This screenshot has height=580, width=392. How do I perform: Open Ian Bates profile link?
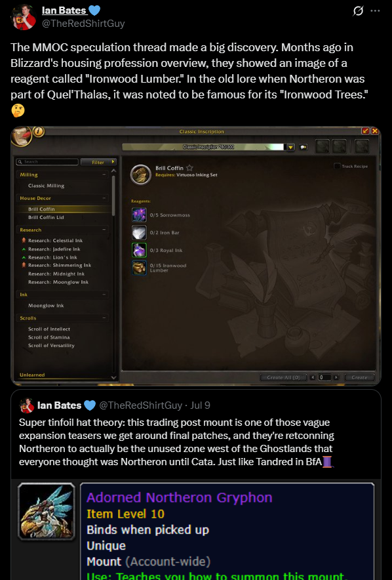[64, 10]
